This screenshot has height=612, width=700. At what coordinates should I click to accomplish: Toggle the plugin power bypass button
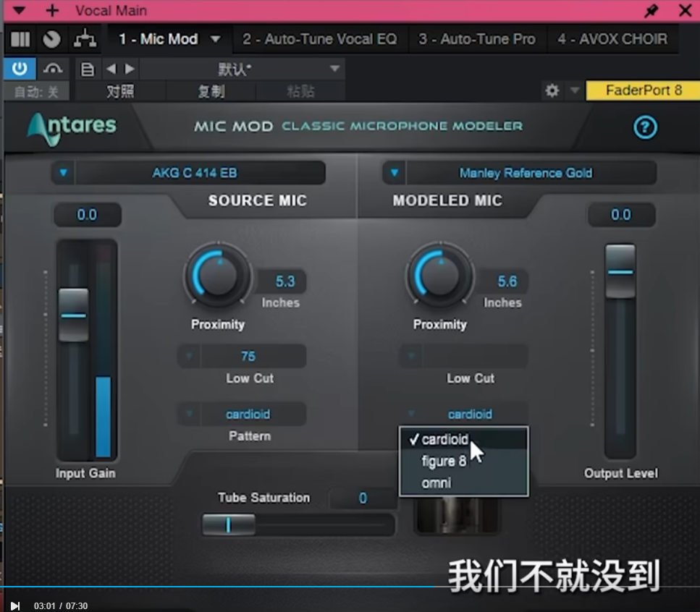20,69
